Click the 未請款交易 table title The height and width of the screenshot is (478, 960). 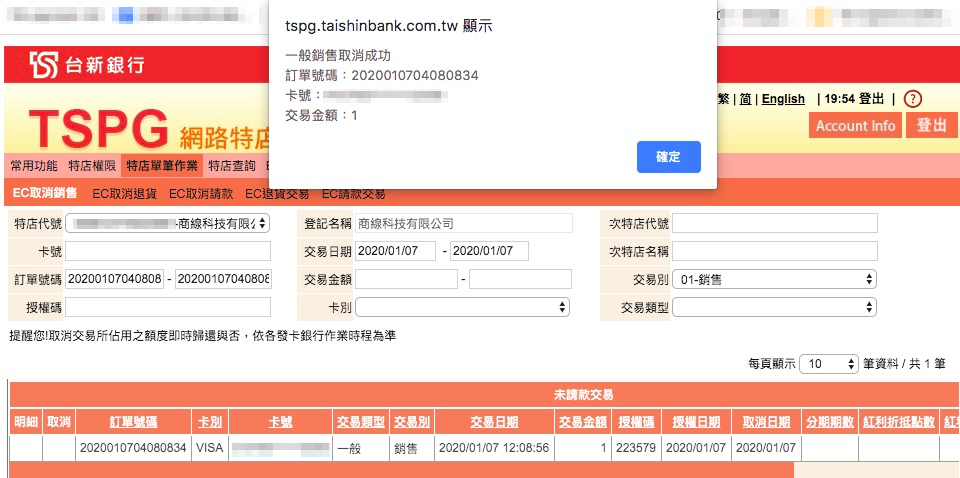point(582,395)
